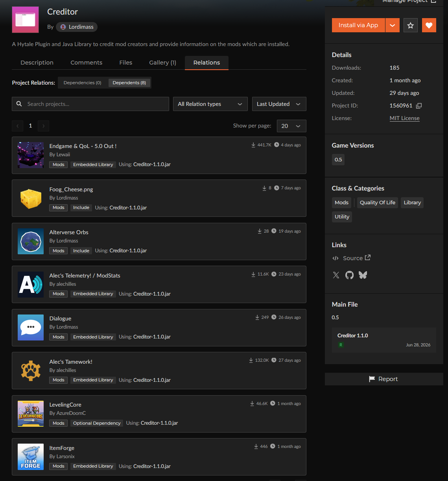Image resolution: width=448 pixels, height=481 pixels.
Task: Open the Utility category tag
Action: [x=342, y=216]
